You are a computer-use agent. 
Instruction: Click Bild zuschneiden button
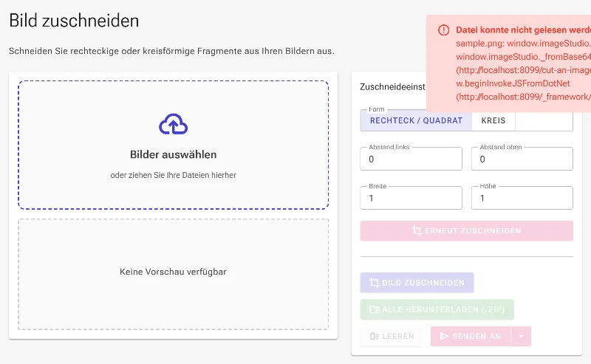417,283
